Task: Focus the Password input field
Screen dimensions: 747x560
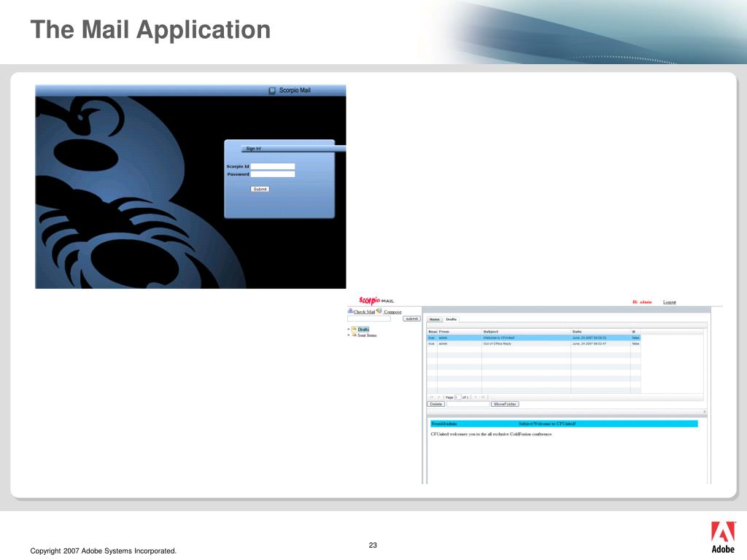Action: click(x=273, y=174)
